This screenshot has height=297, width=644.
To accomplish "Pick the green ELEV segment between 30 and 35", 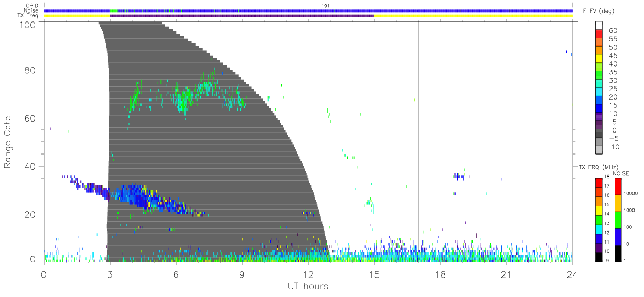I will click(x=599, y=76).
